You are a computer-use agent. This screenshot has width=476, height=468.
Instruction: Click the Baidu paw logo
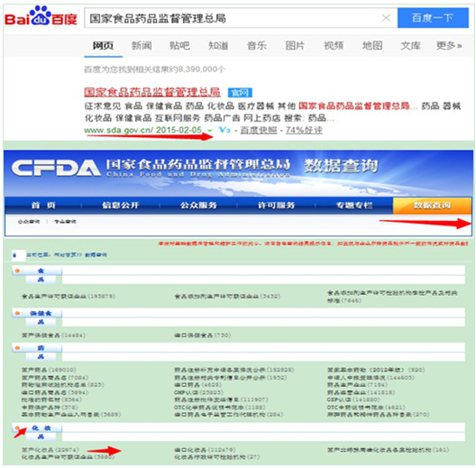[x=41, y=16]
